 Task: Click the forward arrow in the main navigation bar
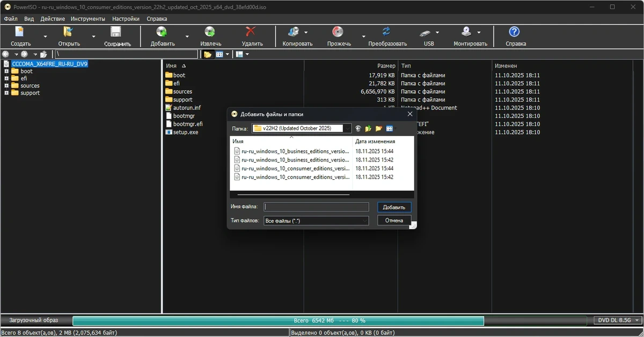(x=24, y=54)
